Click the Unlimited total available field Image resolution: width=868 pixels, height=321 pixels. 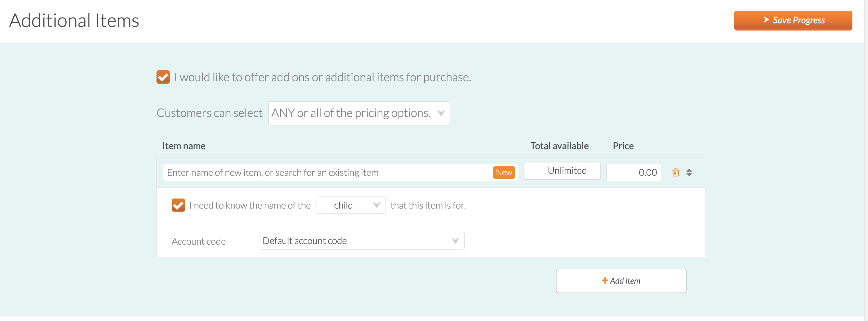point(562,171)
